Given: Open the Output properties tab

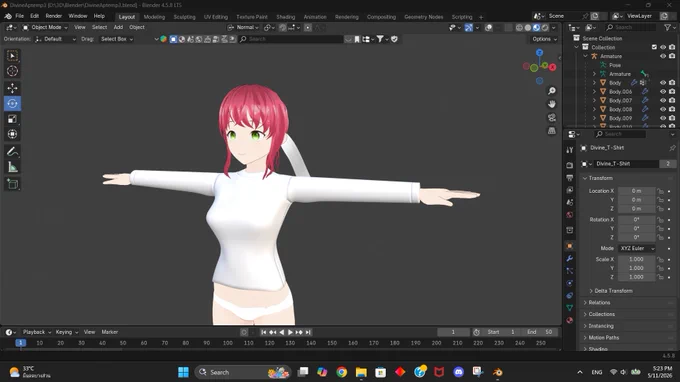Looking at the screenshot, I should click(x=570, y=178).
